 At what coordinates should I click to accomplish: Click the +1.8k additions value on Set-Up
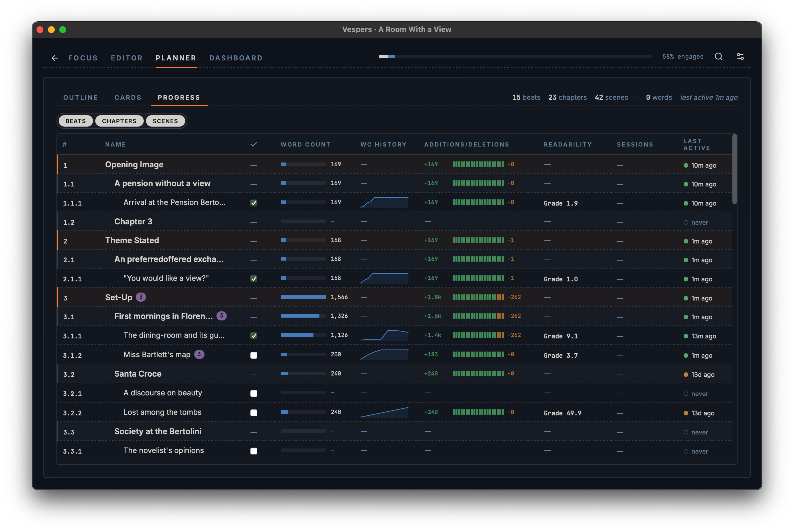[x=433, y=297]
